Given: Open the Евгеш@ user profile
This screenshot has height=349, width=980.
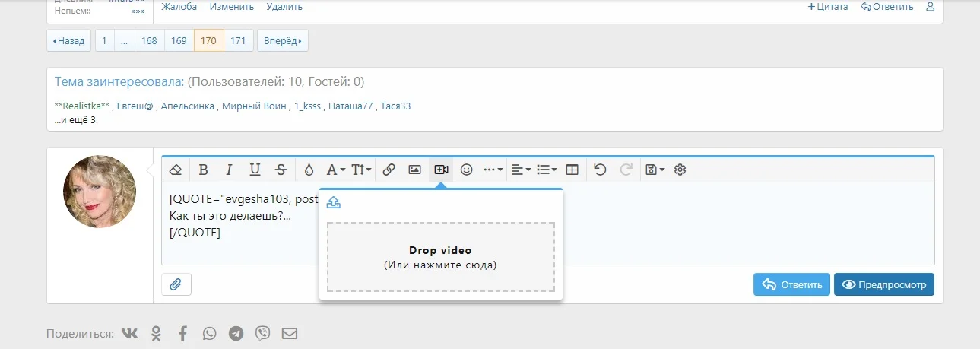Looking at the screenshot, I should [135, 106].
